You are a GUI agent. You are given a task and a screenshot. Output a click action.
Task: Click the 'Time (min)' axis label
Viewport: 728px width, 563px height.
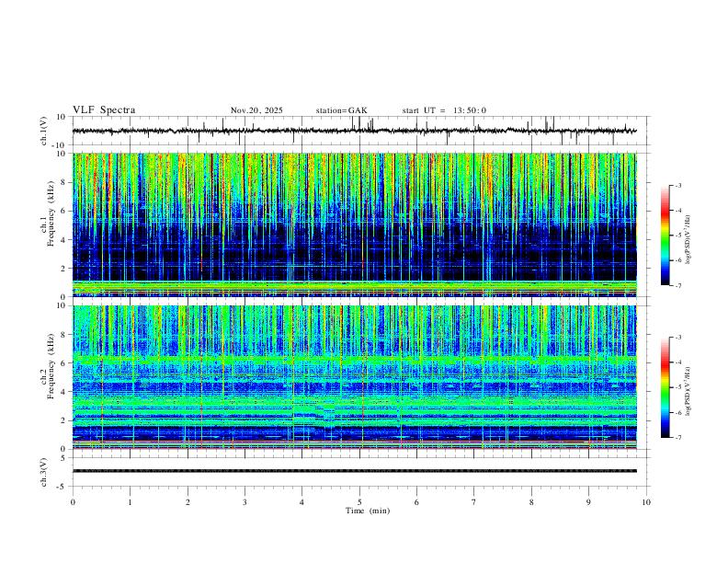(x=368, y=511)
